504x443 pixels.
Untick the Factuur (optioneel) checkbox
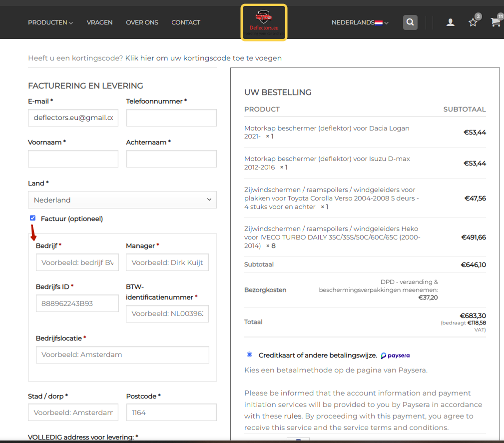33,218
